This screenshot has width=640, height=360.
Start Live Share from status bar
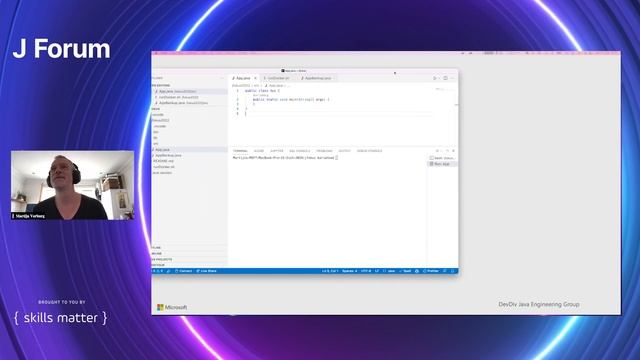pyautogui.click(x=207, y=271)
